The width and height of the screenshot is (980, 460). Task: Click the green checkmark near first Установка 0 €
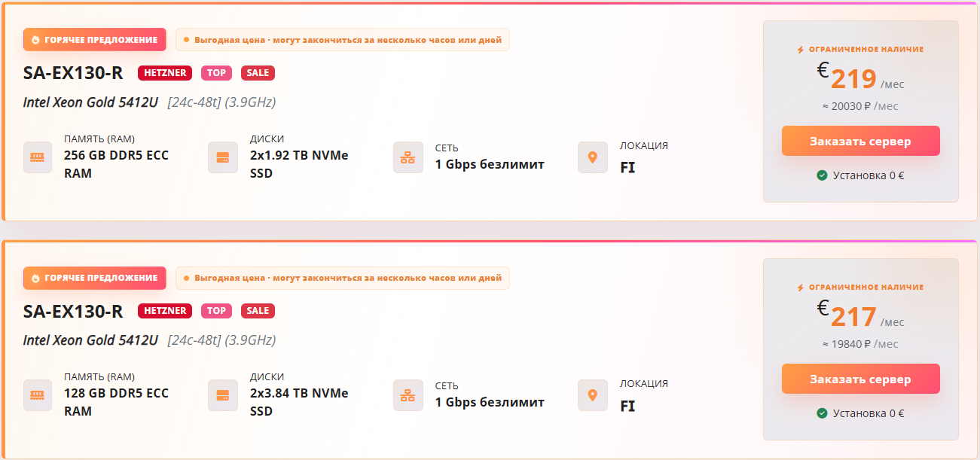coord(823,175)
